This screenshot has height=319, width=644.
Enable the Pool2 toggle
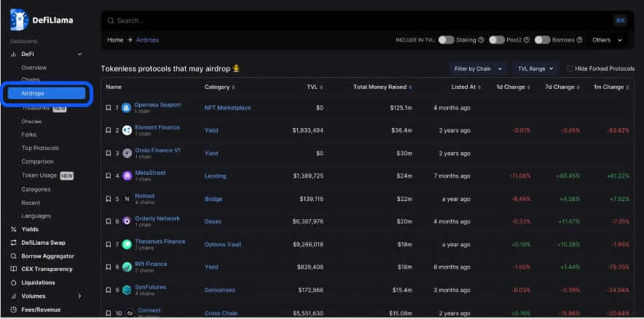click(x=496, y=40)
